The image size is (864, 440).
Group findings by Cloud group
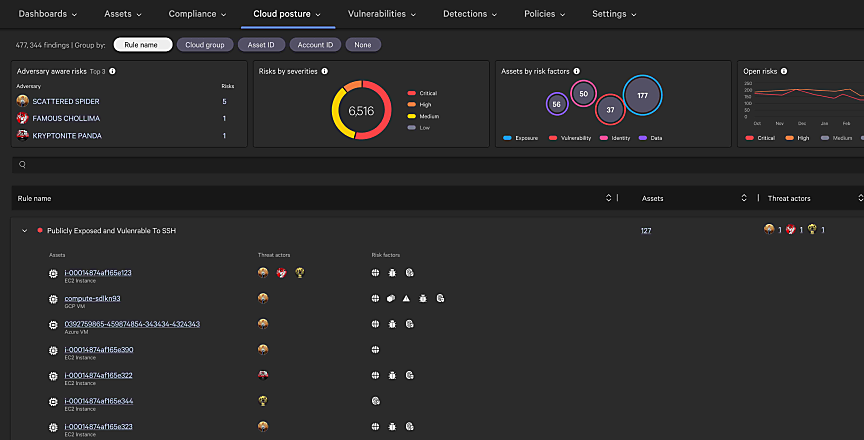coord(204,45)
